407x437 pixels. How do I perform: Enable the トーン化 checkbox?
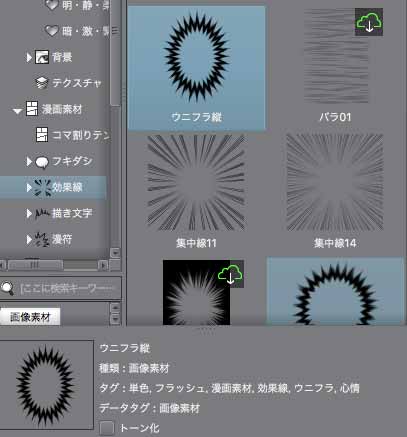click(107, 428)
